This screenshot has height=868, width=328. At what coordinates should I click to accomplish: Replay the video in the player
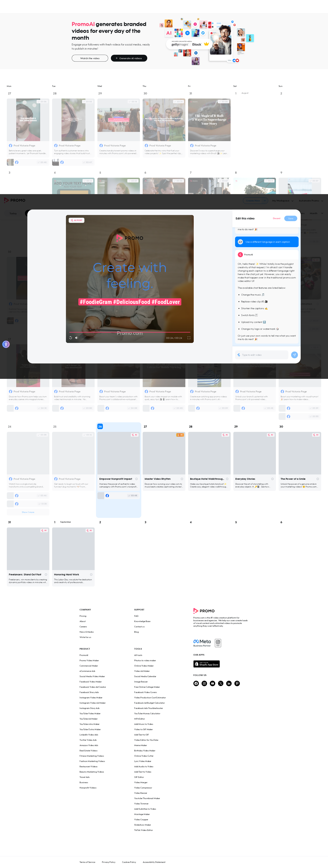coord(71,338)
